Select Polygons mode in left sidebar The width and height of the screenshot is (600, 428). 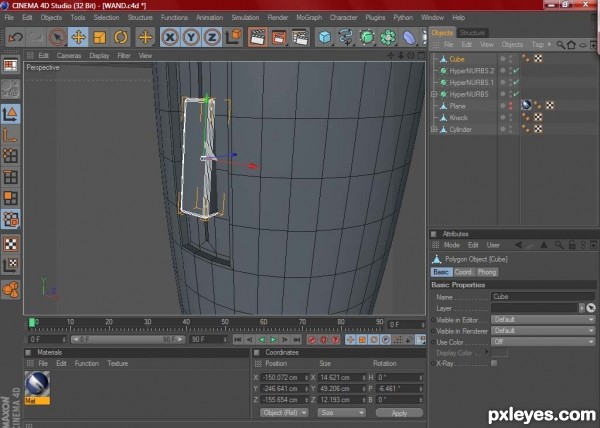pos(10,198)
